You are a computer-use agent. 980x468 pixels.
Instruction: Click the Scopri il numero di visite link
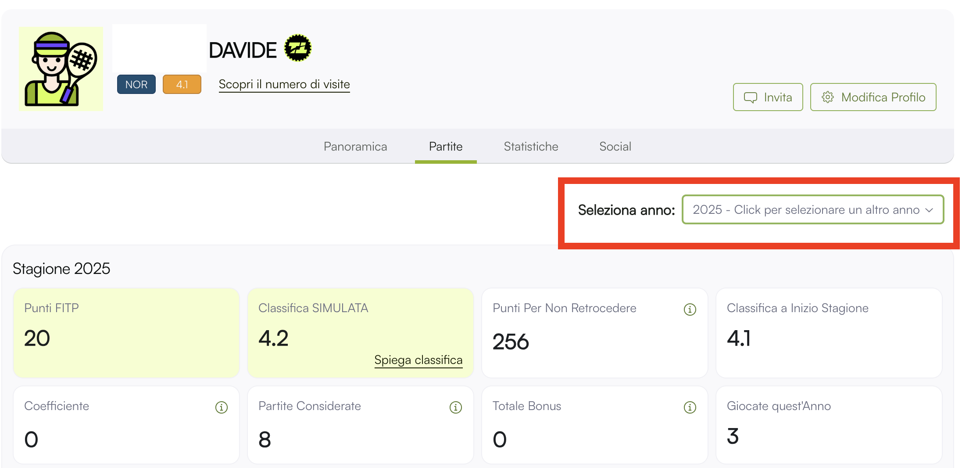(284, 84)
